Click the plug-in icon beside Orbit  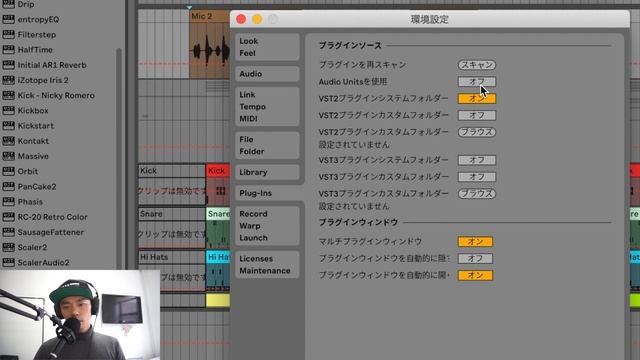click(x=8, y=171)
